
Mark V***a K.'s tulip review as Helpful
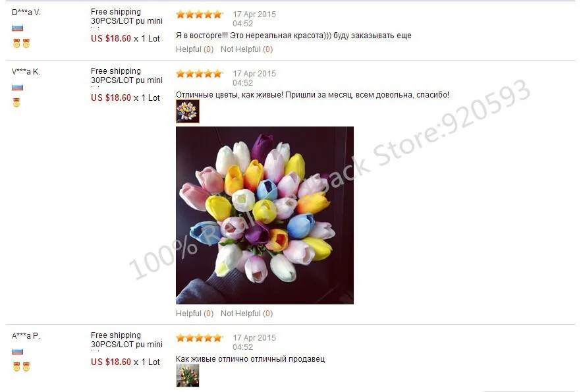[194, 314]
